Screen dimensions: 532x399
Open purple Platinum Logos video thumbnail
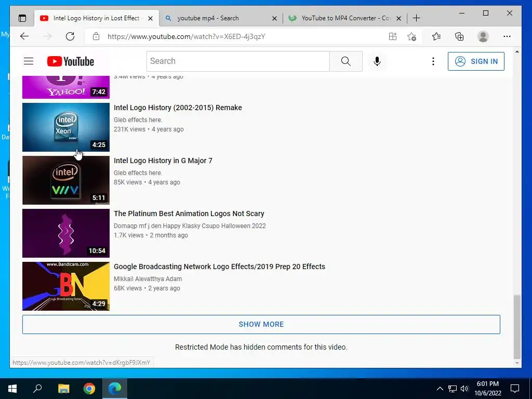pos(66,233)
